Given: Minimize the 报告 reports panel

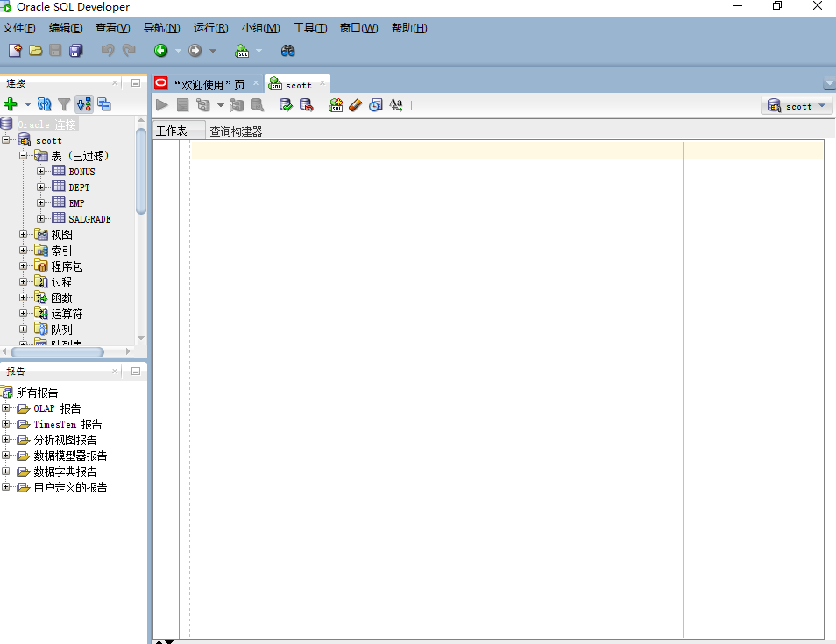Looking at the screenshot, I should [x=136, y=371].
